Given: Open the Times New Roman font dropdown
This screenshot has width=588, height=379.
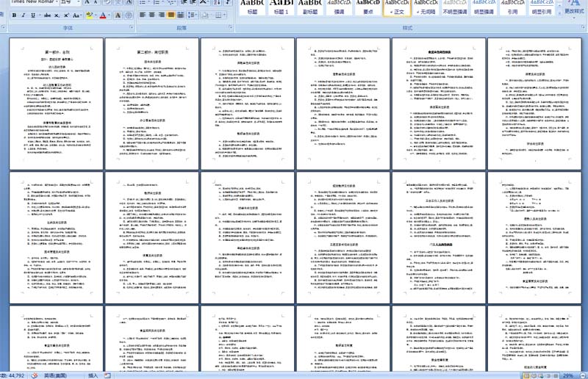Looking at the screenshot, I should 57,2.
